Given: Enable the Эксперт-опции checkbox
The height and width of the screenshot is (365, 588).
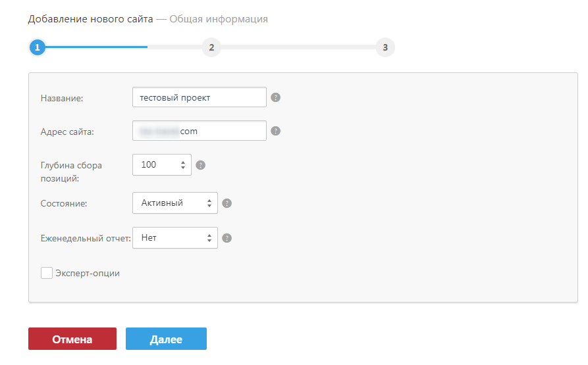Looking at the screenshot, I should pos(47,273).
